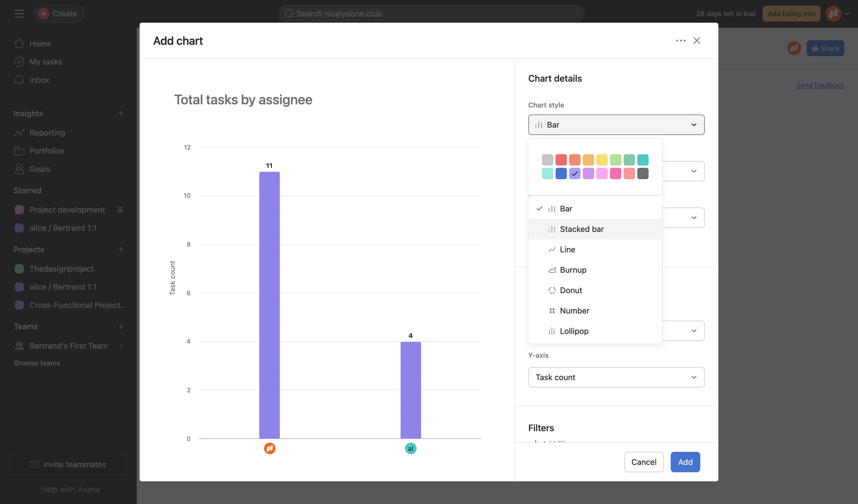Open the Inbox bell item
Screen dimensions: 858x504
click(68, 80)
